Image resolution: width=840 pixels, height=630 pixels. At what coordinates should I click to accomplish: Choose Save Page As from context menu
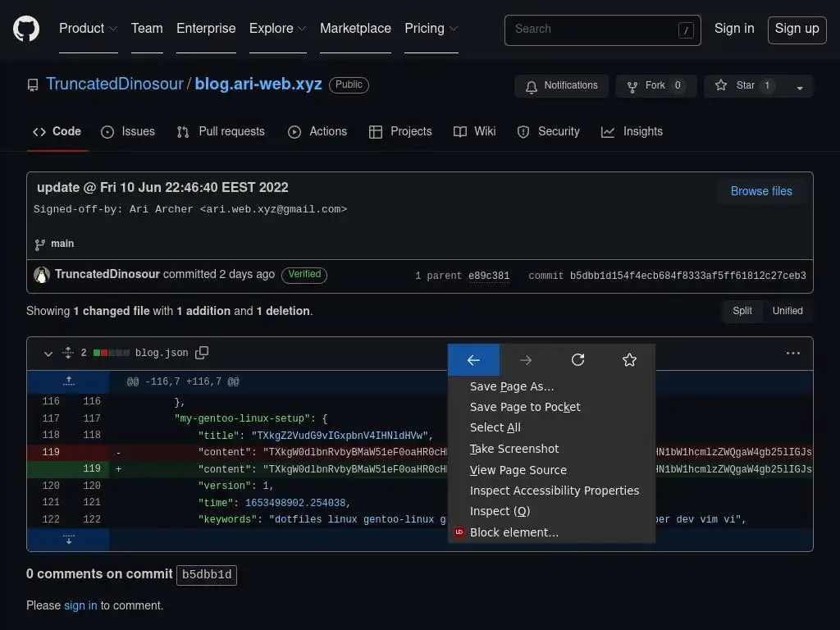552,386
